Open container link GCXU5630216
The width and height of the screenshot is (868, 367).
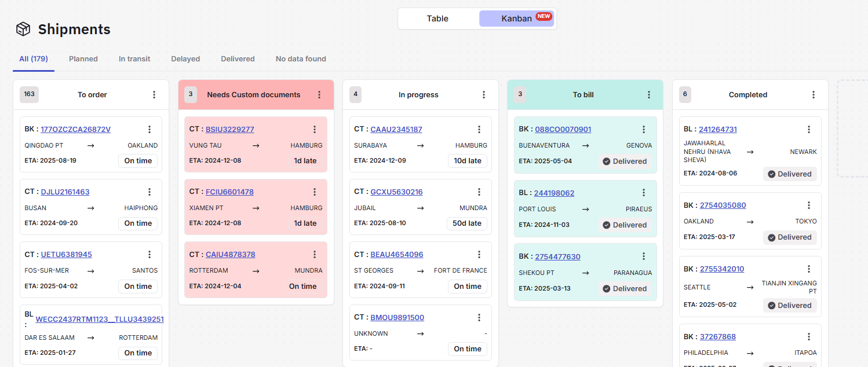pos(397,192)
